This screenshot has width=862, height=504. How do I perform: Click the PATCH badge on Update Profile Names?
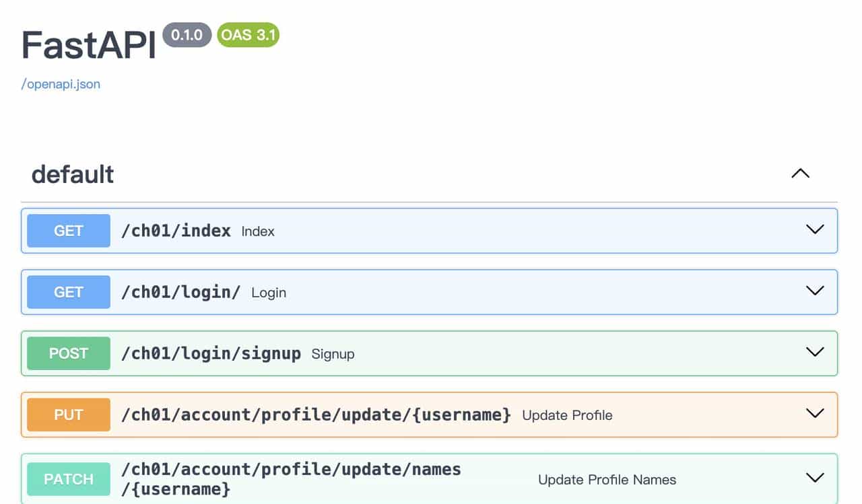click(x=68, y=478)
